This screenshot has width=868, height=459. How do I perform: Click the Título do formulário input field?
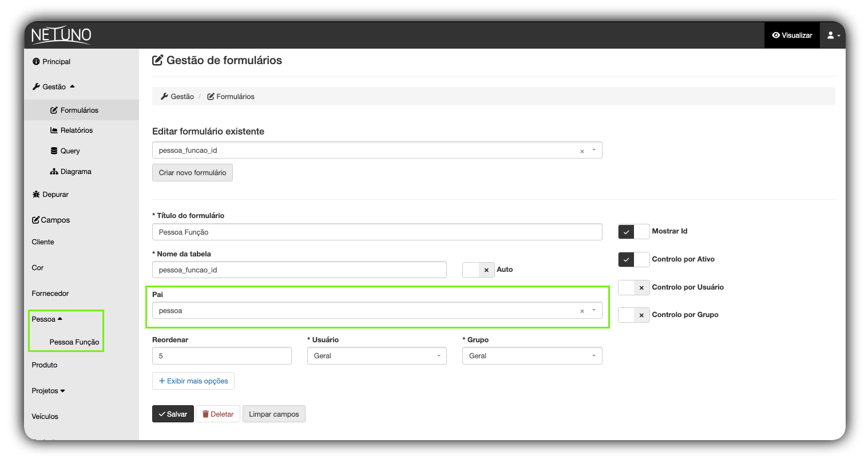click(x=376, y=232)
